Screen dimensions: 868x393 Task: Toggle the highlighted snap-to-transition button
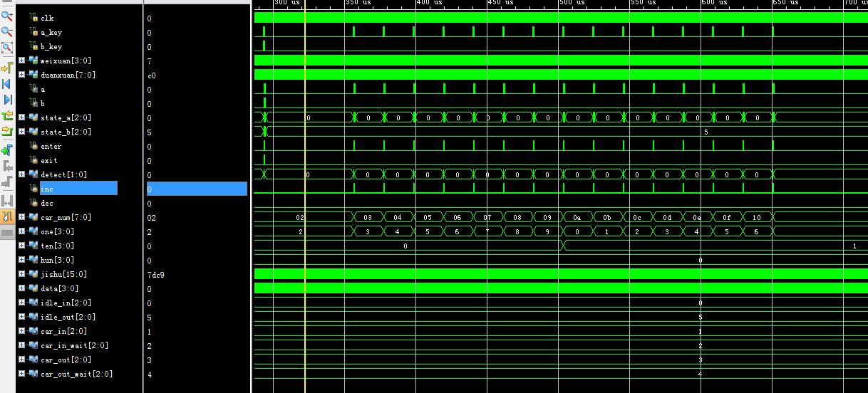(x=7, y=216)
